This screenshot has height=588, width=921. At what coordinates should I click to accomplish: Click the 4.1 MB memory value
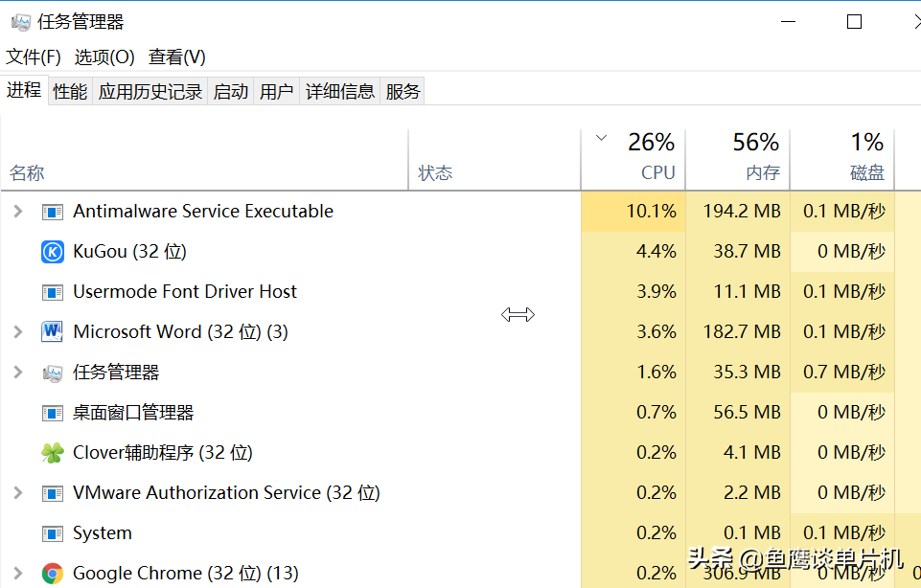click(x=751, y=453)
